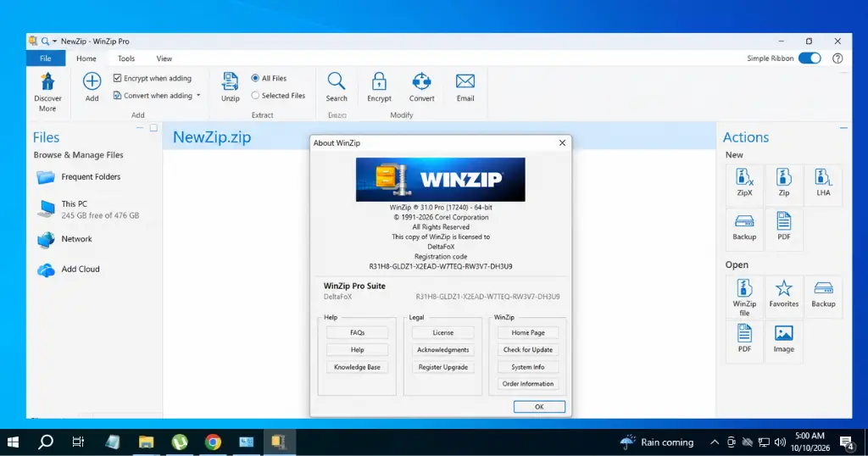Close the About WinZip dialog

pyautogui.click(x=562, y=142)
